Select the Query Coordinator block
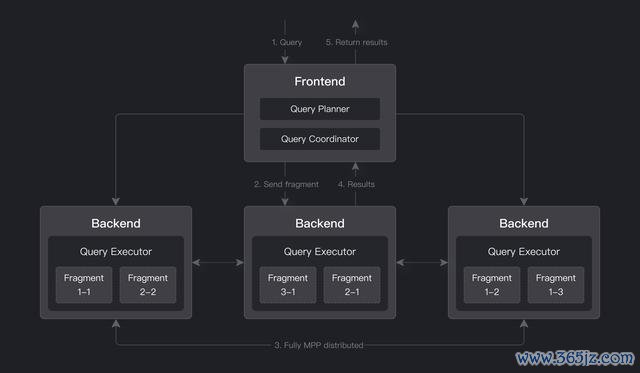This screenshot has width=640, height=373. 320,139
